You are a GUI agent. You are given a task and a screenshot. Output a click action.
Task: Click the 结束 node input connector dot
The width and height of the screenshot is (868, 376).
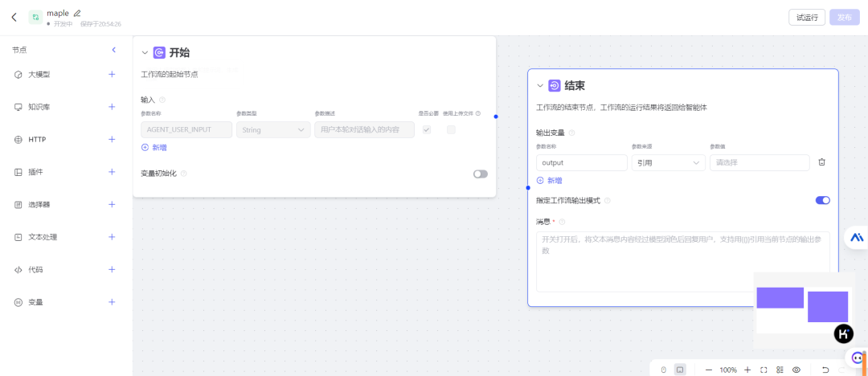click(527, 188)
